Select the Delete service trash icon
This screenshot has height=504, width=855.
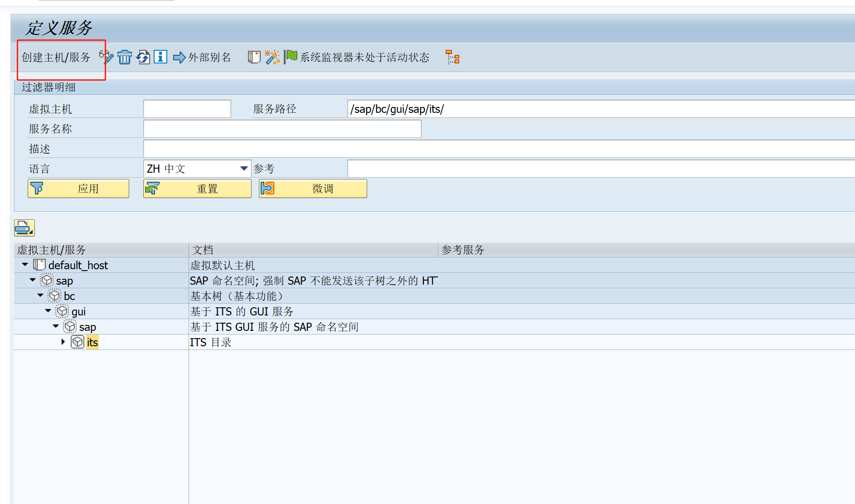tap(125, 57)
